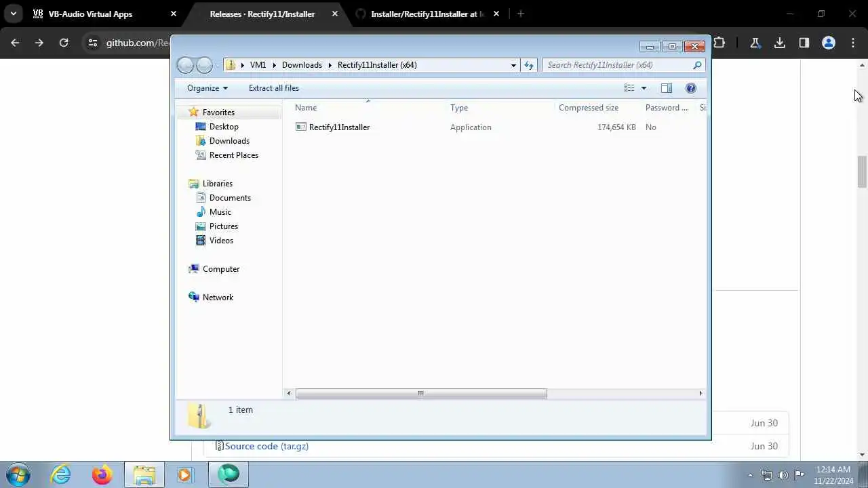
Task: Open the Organize dropdown menu
Action: pos(208,88)
